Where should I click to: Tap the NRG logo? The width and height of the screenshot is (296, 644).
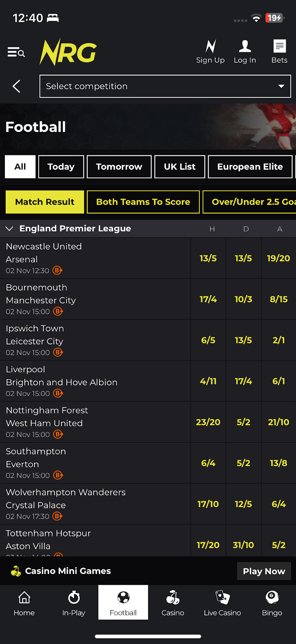pos(68,52)
